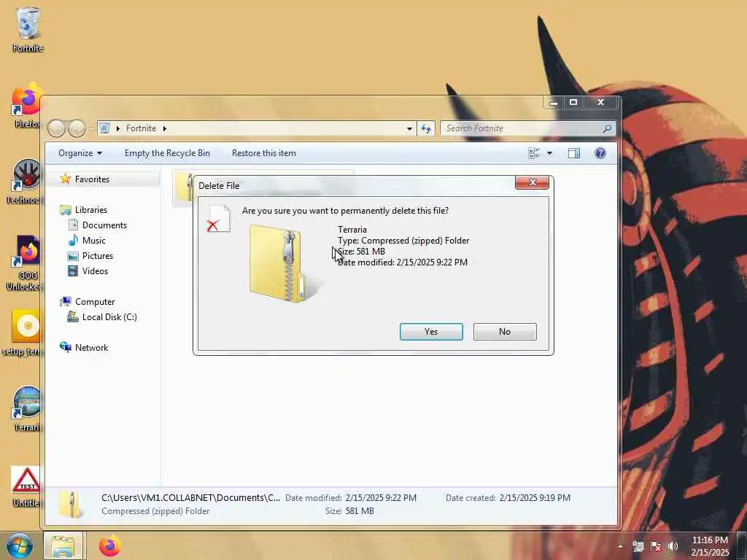Open the Organize menu
This screenshot has height=560, width=747.
pos(80,153)
